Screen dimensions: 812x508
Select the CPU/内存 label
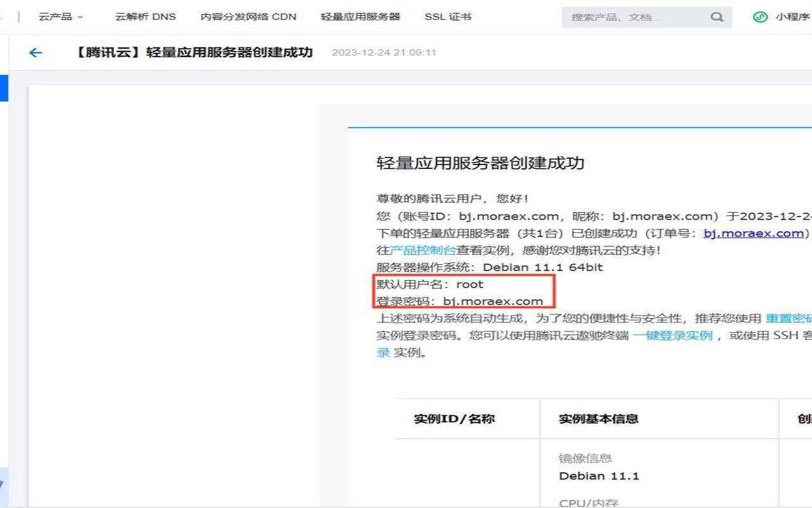[x=589, y=503]
